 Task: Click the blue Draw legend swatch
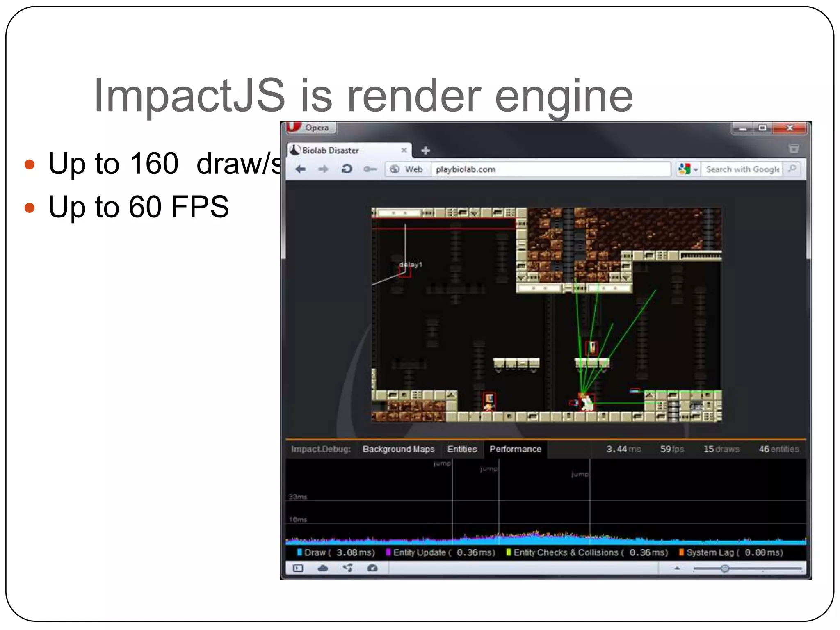[x=299, y=552]
